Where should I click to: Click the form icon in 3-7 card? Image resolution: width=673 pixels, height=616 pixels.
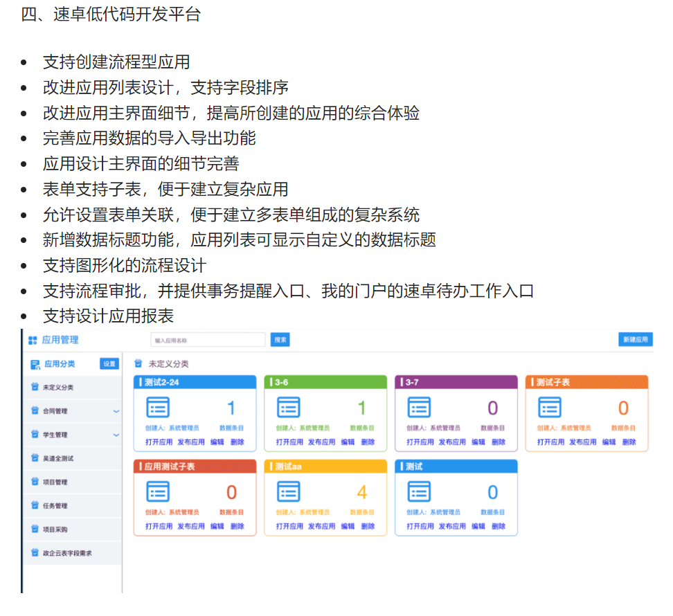tap(419, 407)
